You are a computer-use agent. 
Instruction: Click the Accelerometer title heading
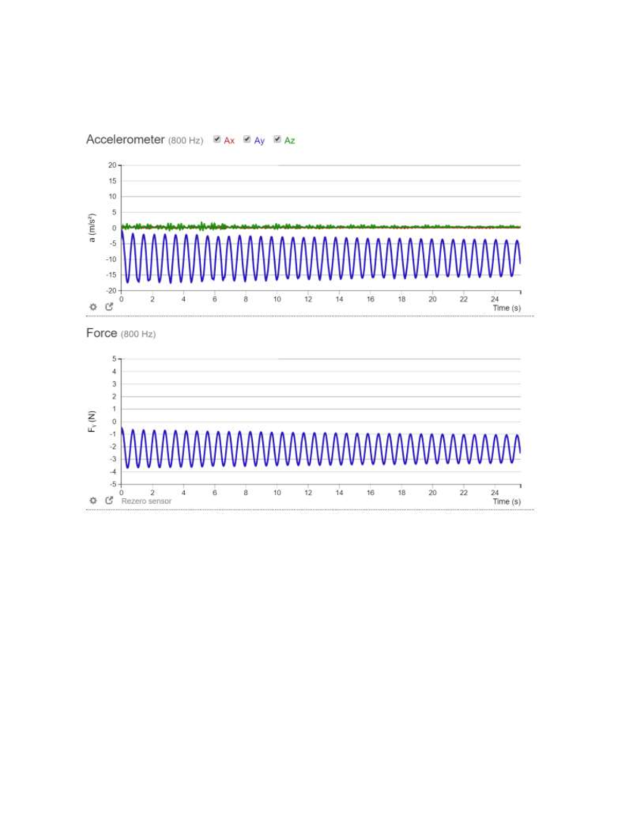pos(126,140)
